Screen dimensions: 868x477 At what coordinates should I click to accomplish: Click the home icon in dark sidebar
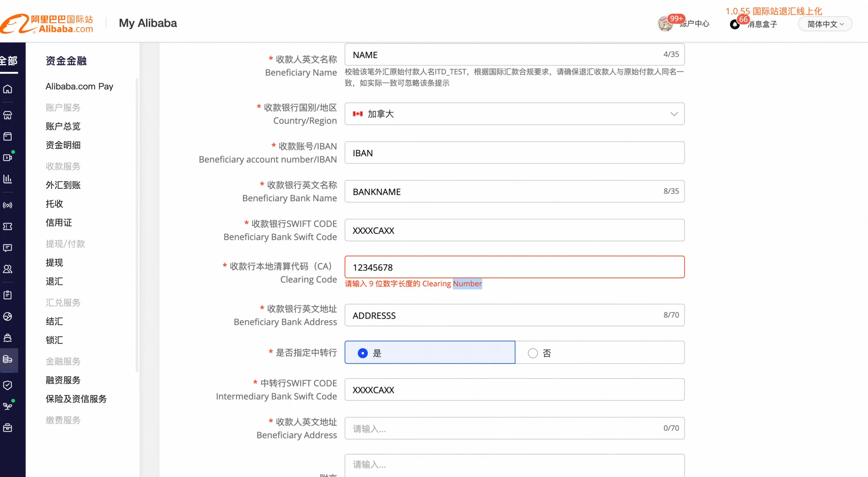click(7, 89)
